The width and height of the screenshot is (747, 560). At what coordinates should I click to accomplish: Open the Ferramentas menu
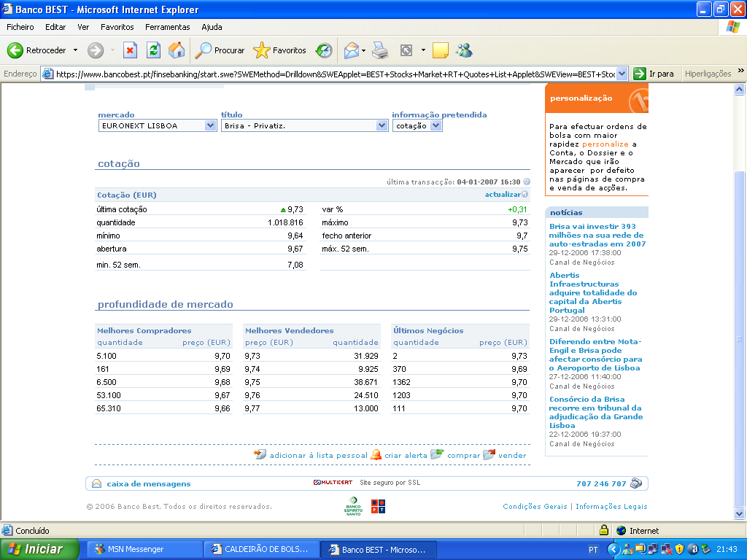[168, 27]
